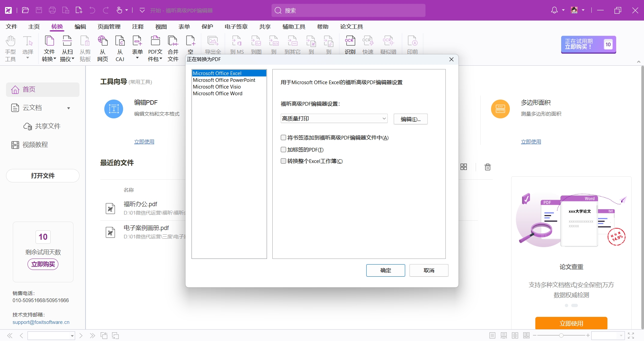644x341 pixels.
Task: Select the 手型工具 hand tool
Action: point(10,49)
